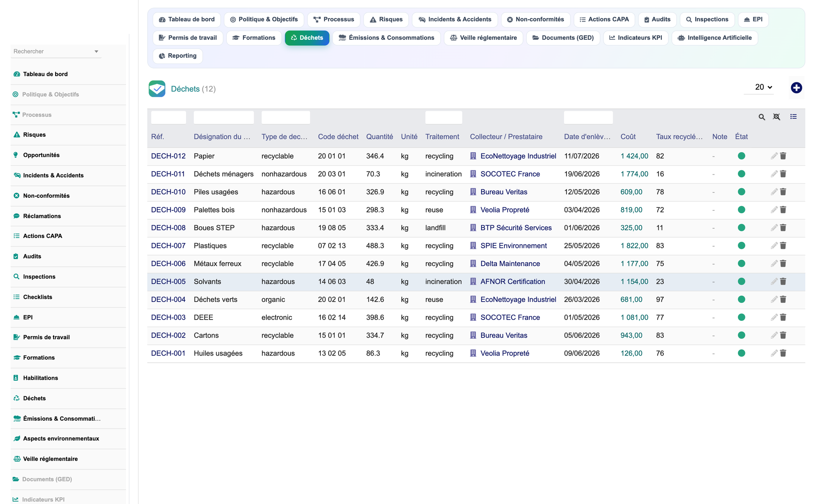Open the Émissions & Consommations tab

pyautogui.click(x=387, y=38)
